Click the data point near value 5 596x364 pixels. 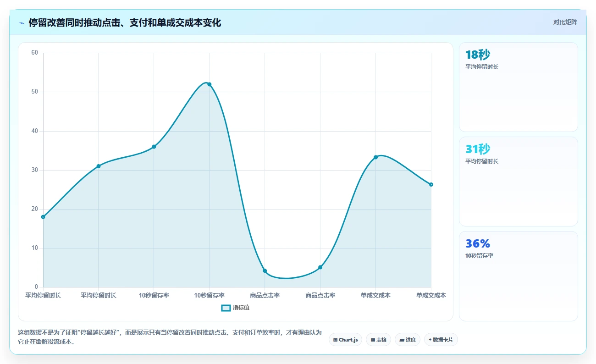coord(320,267)
